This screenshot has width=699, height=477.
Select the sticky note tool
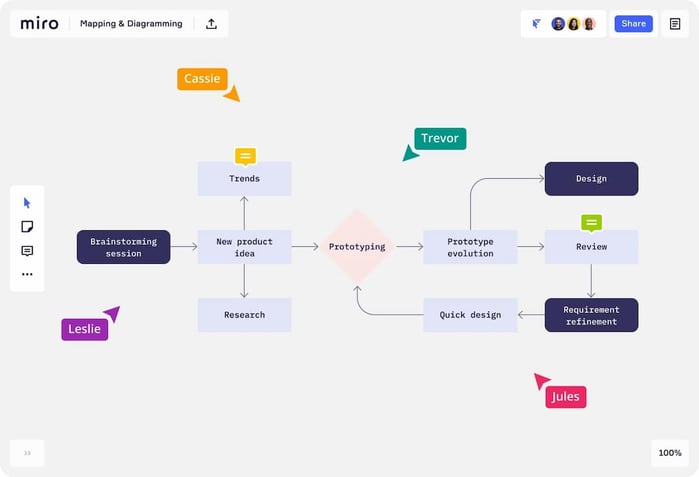click(27, 227)
